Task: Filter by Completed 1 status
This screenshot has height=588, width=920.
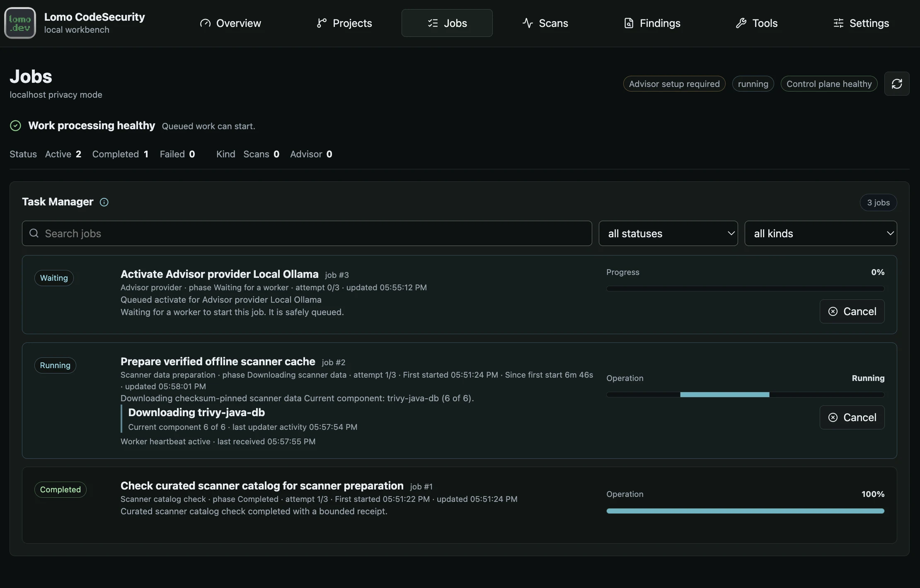Action: pyautogui.click(x=120, y=154)
